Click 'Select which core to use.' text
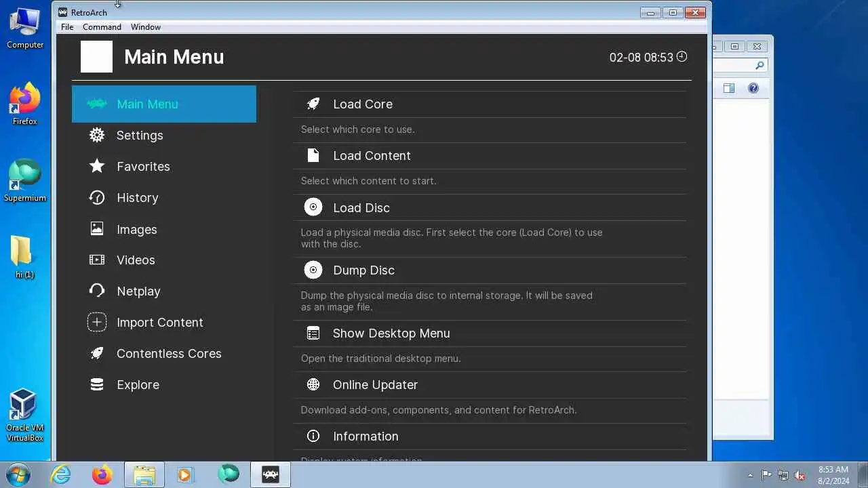Screen dimensions: 868x488 [x=357, y=129]
